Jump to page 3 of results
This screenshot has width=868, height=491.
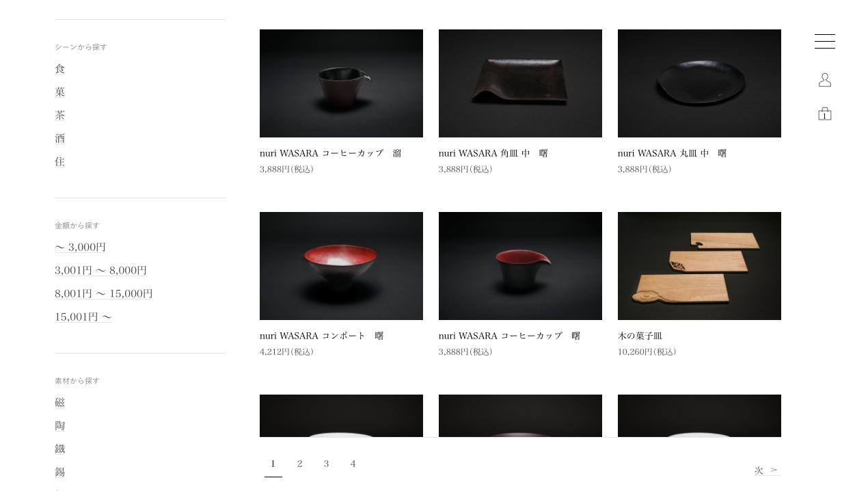pos(326,464)
